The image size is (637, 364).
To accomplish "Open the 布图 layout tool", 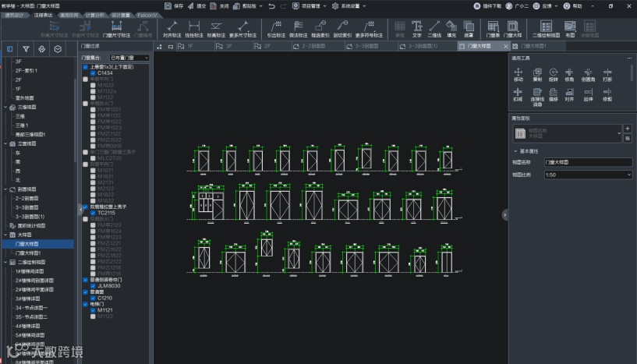I will 570,30.
